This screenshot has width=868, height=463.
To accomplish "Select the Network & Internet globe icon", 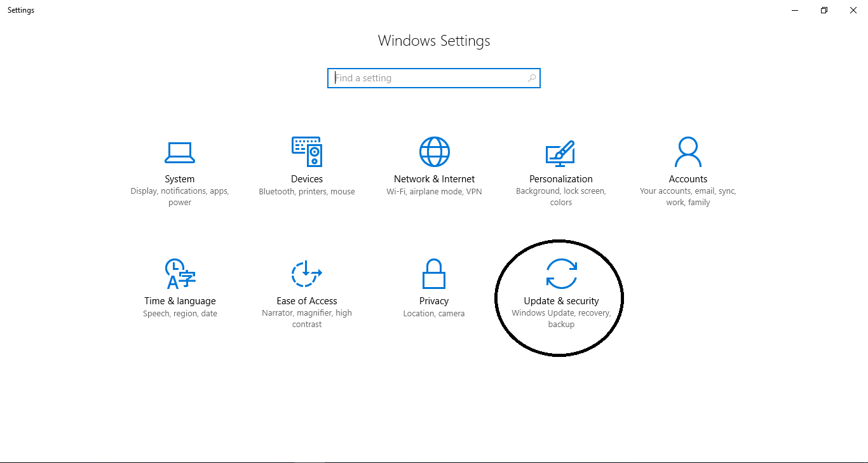I will [x=435, y=152].
